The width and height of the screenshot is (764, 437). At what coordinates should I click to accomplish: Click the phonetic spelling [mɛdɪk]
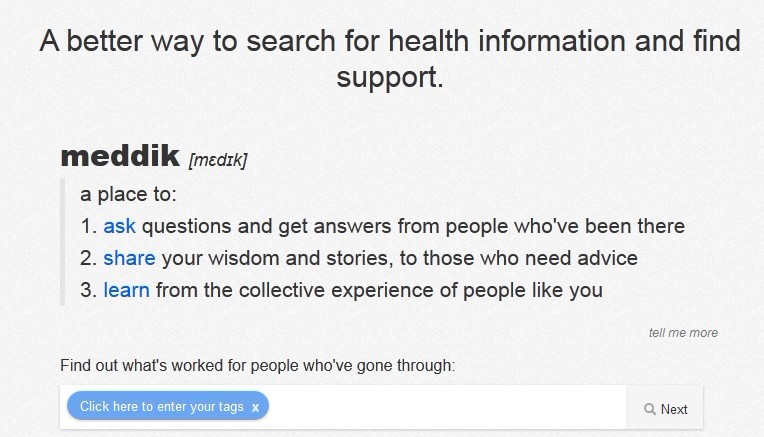point(218,160)
